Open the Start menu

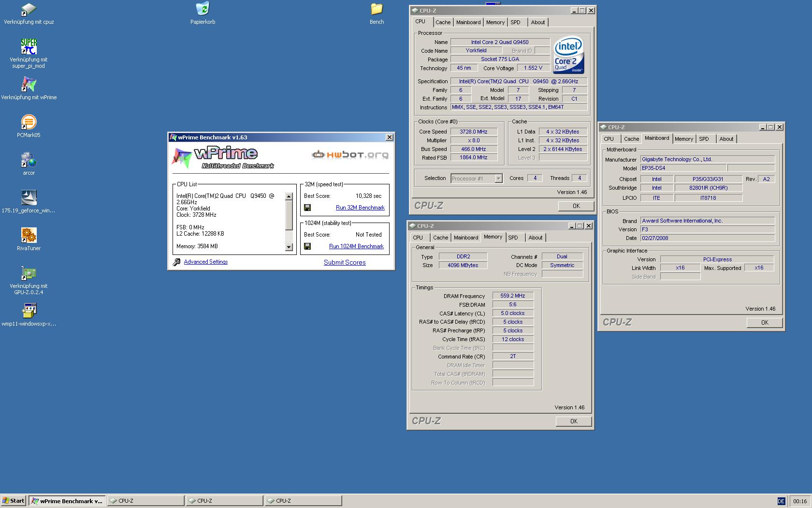pyautogui.click(x=13, y=501)
